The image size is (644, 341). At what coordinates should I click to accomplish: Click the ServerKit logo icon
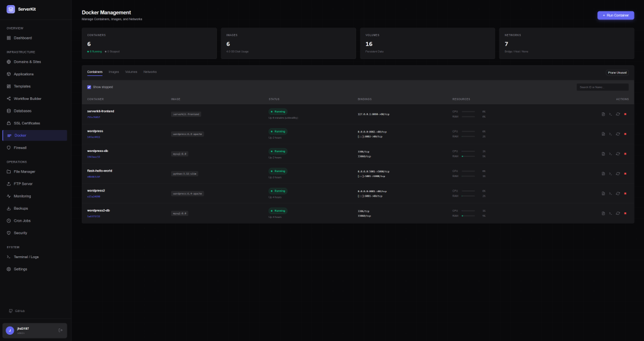[x=11, y=9]
